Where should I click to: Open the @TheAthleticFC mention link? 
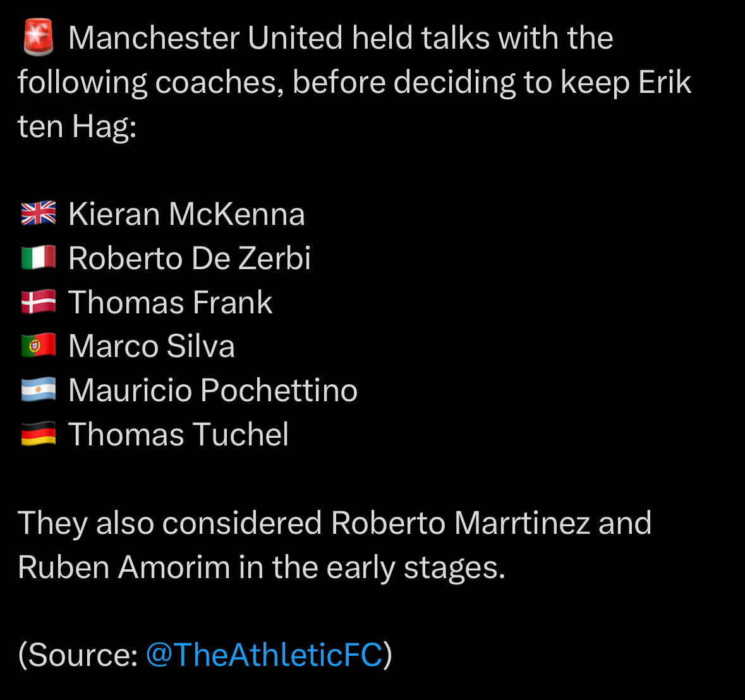point(264,655)
